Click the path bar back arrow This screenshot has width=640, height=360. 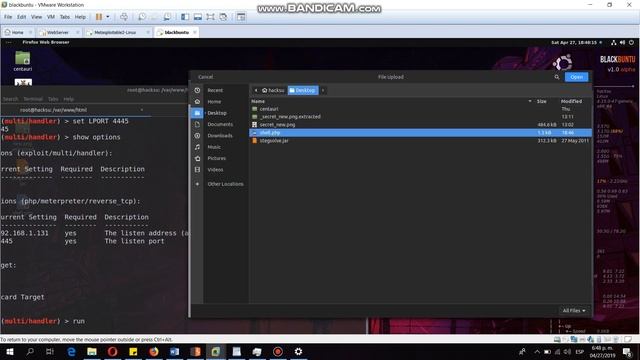[256, 90]
